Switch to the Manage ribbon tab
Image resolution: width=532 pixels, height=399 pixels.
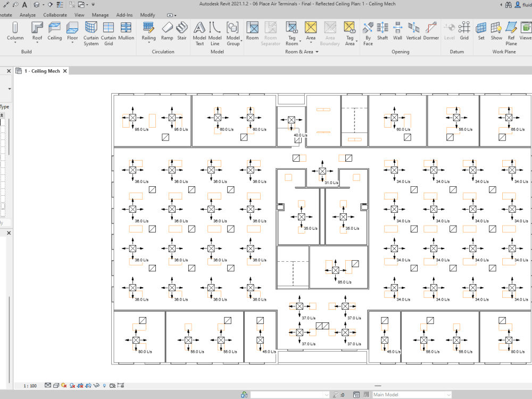tap(101, 15)
